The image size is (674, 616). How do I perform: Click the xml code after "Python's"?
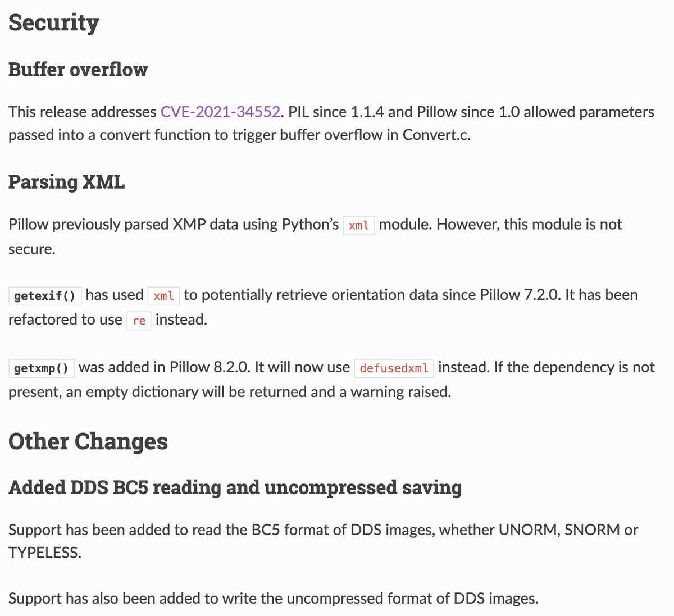(359, 226)
